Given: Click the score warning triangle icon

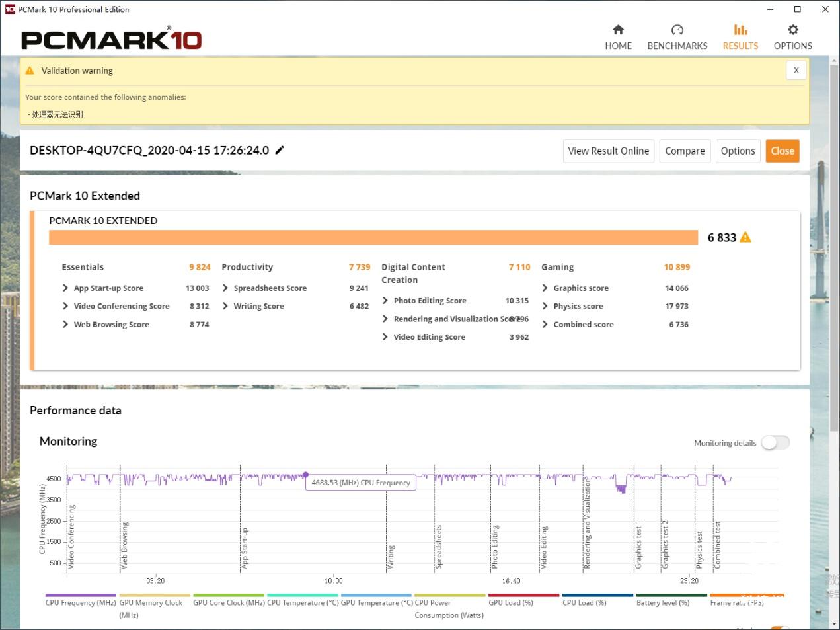Looking at the screenshot, I should 745,237.
